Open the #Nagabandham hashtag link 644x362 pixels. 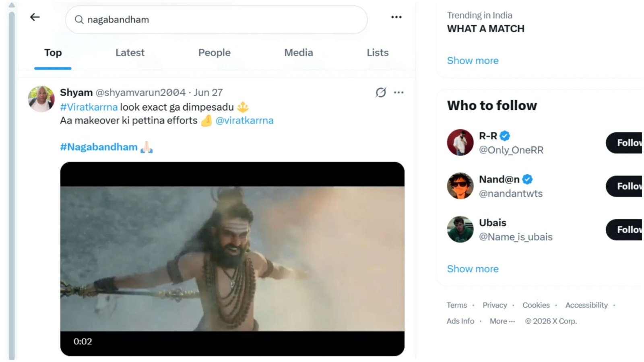99,147
